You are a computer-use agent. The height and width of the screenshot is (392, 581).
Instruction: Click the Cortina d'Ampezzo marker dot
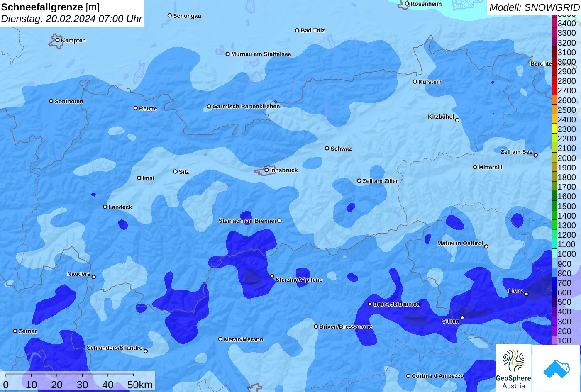(408, 376)
